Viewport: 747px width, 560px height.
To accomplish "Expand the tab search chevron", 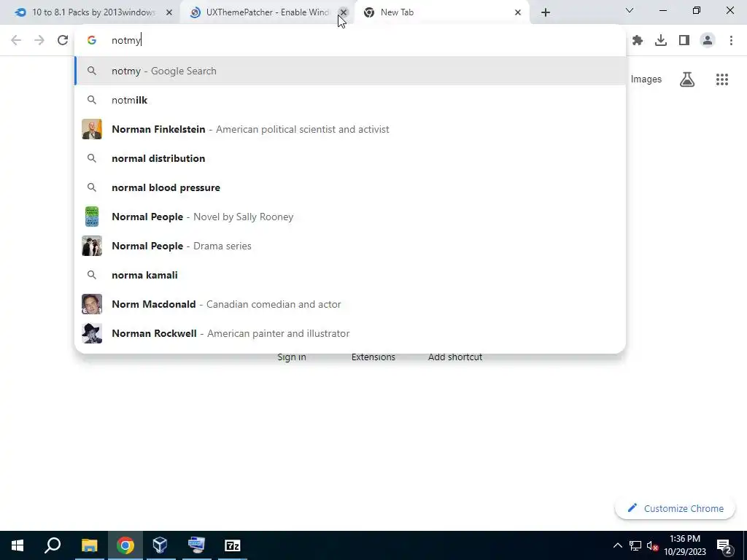I will click(x=630, y=10).
